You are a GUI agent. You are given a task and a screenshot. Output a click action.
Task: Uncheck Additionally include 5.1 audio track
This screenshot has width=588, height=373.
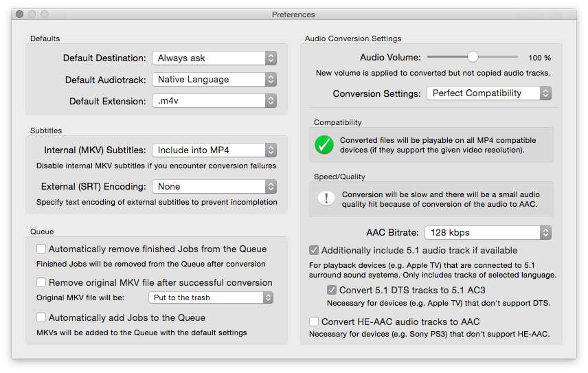click(314, 250)
